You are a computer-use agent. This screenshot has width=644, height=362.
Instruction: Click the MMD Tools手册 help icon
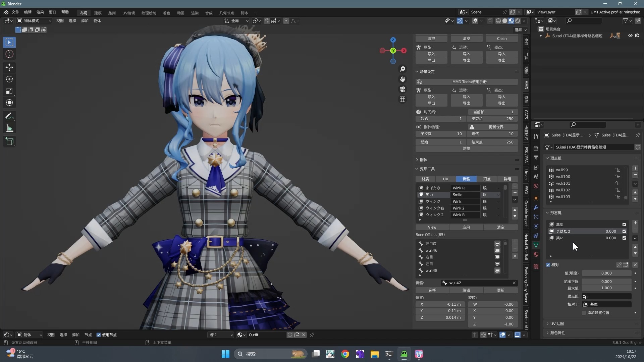click(x=419, y=81)
